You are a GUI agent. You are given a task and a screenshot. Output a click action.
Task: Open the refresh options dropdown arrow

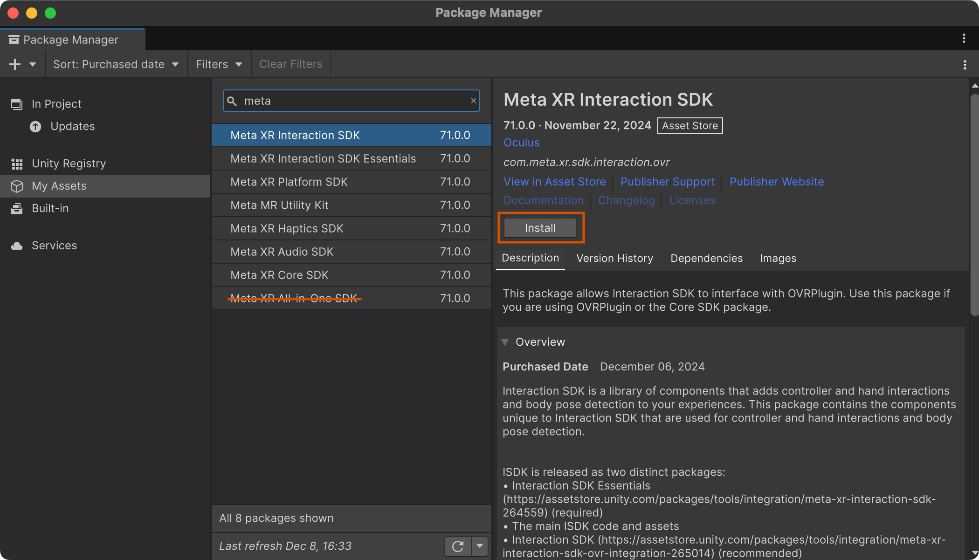(x=480, y=546)
